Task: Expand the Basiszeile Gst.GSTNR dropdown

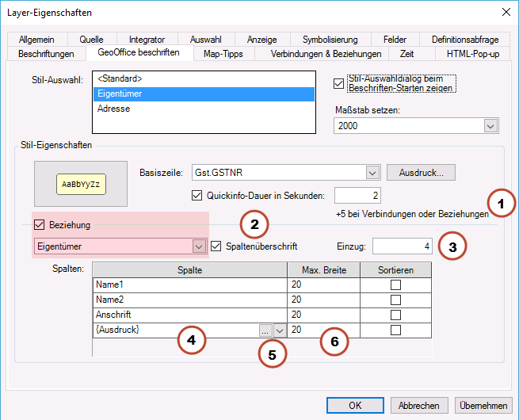Action: (372, 173)
